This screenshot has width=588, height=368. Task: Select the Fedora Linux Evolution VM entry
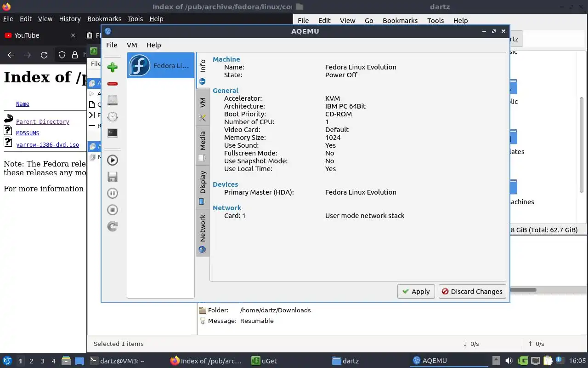[161, 65]
